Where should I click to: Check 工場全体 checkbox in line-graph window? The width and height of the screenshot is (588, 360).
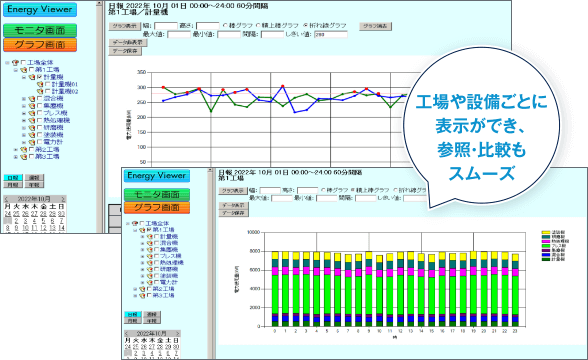pos(23,62)
